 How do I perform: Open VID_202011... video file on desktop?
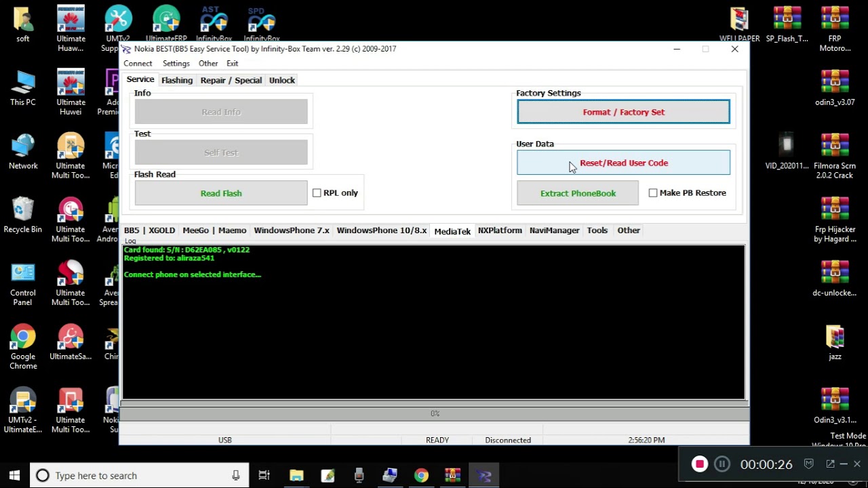pyautogui.click(x=787, y=152)
